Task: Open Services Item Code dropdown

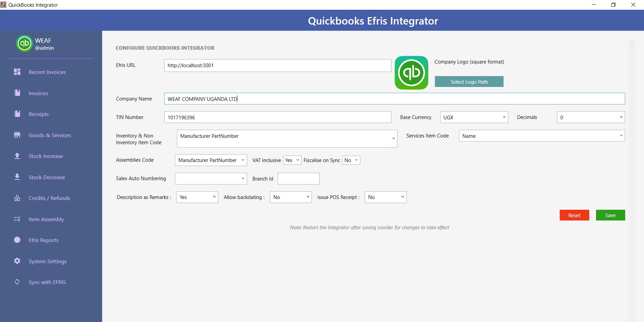Action: [542, 136]
